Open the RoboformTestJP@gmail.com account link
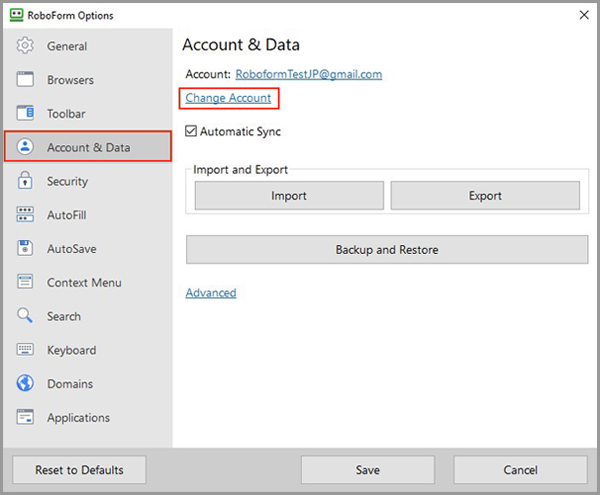Viewport: 600px width, 495px height. (309, 74)
